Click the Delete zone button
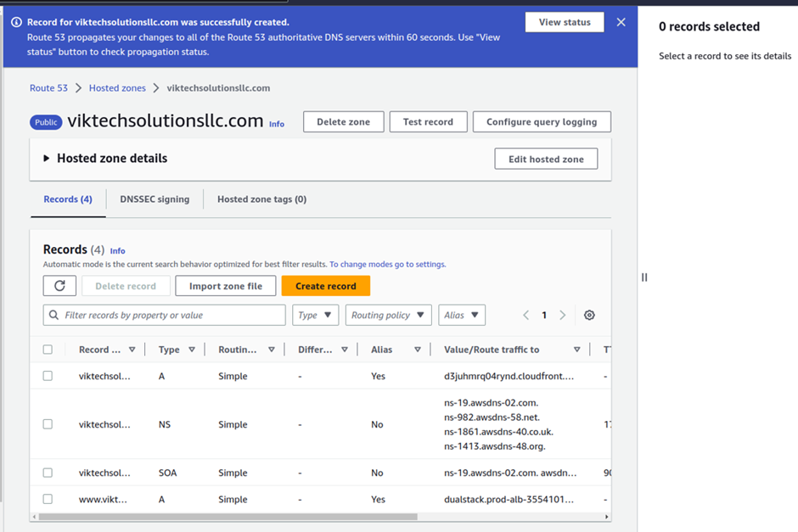 [x=344, y=121]
